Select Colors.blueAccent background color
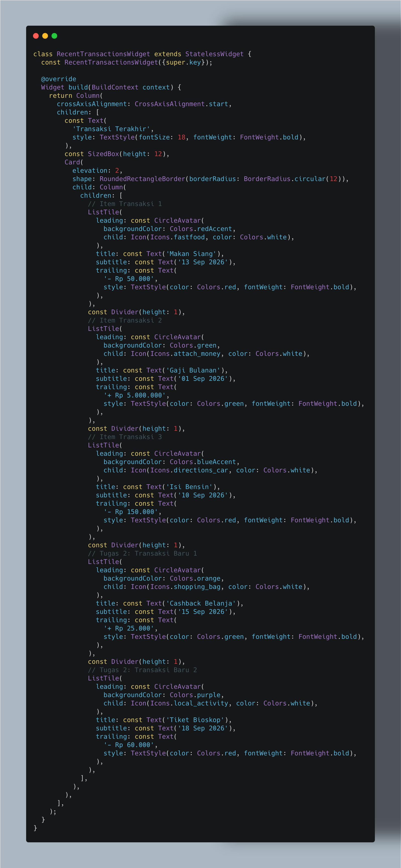Screen dimensions: 401x868 pos(203,462)
